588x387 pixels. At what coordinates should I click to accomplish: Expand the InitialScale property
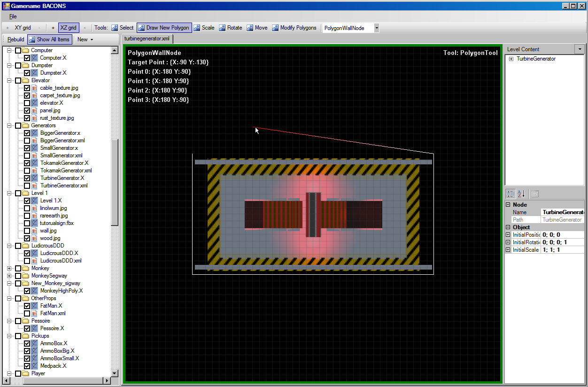(508, 250)
